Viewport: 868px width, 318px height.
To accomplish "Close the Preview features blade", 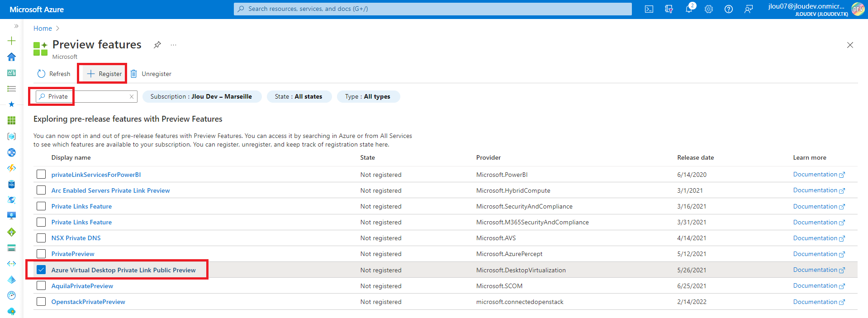I will (850, 45).
